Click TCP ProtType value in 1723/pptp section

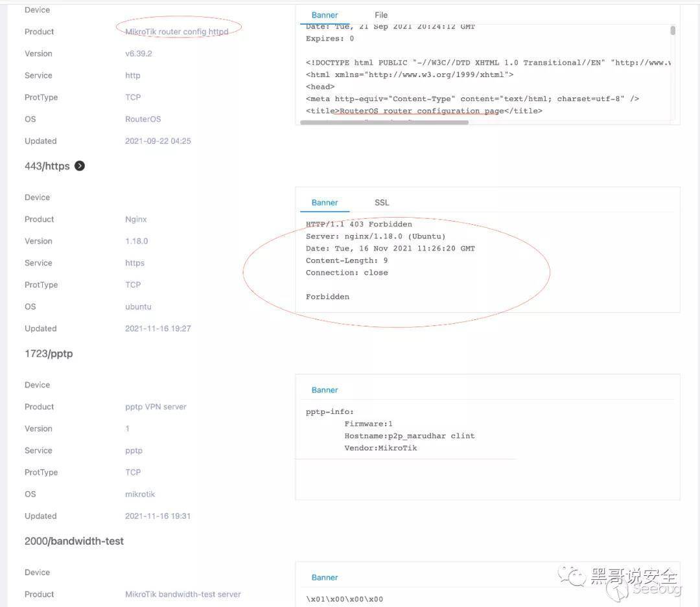133,472
